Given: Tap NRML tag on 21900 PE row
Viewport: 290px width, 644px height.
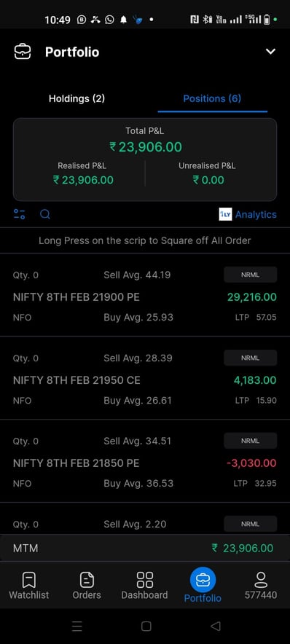Looking at the screenshot, I should [x=250, y=275].
